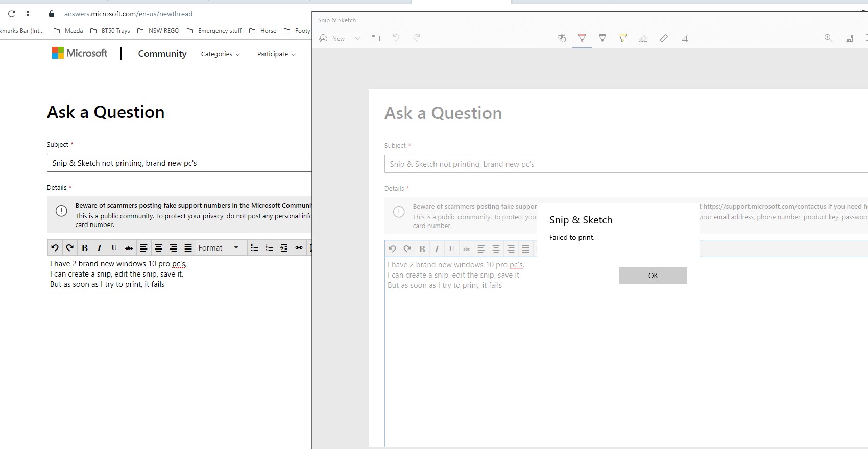Click Undo in the browser editor toolbar
Image resolution: width=868 pixels, height=449 pixels.
coord(55,248)
